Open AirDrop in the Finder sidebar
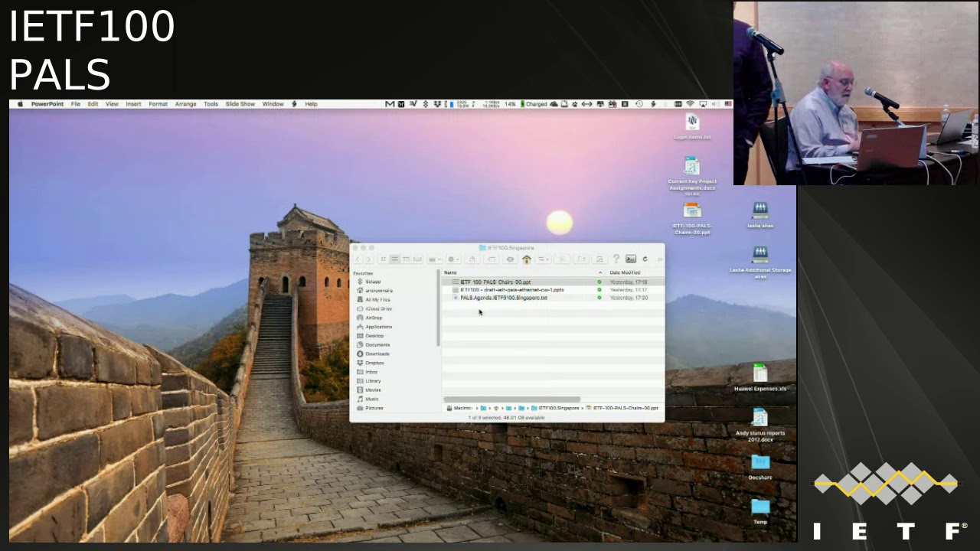 tap(374, 318)
